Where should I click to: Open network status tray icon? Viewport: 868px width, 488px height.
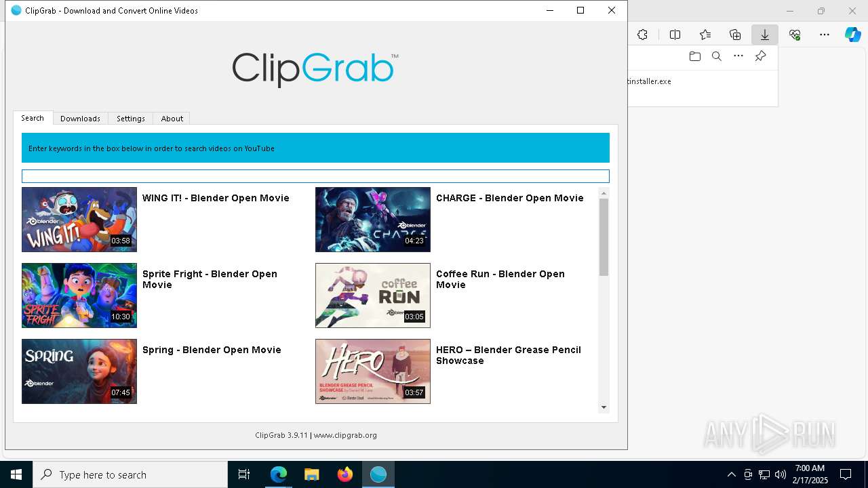tap(764, 474)
